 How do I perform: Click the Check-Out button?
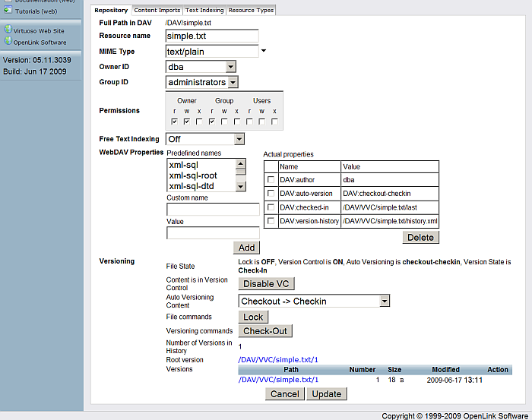point(266,331)
